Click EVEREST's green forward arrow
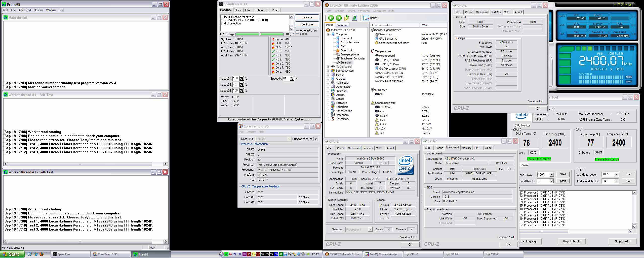 click(x=339, y=18)
